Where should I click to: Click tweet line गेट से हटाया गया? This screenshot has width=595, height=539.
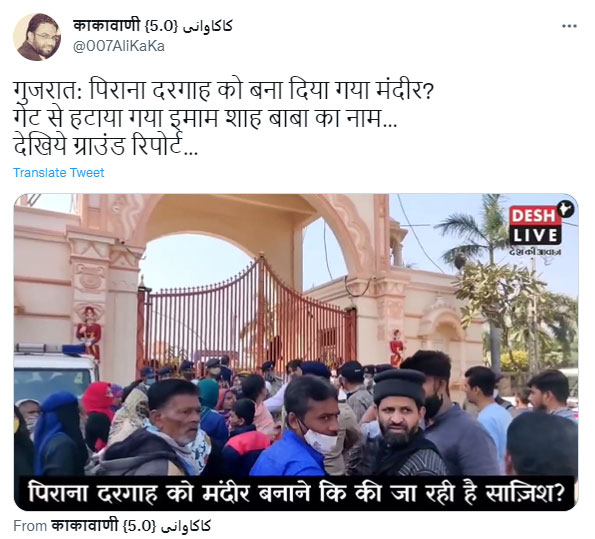click(x=205, y=118)
